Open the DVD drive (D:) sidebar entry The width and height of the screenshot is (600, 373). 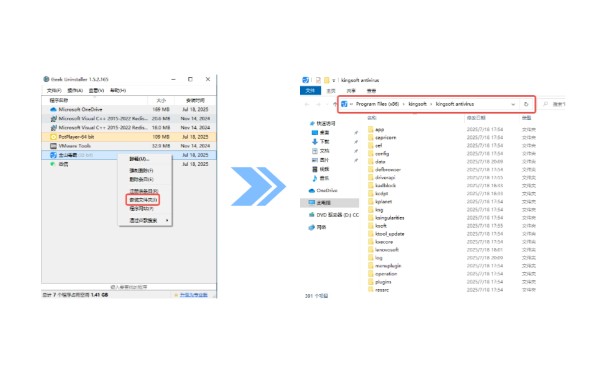[x=333, y=215]
